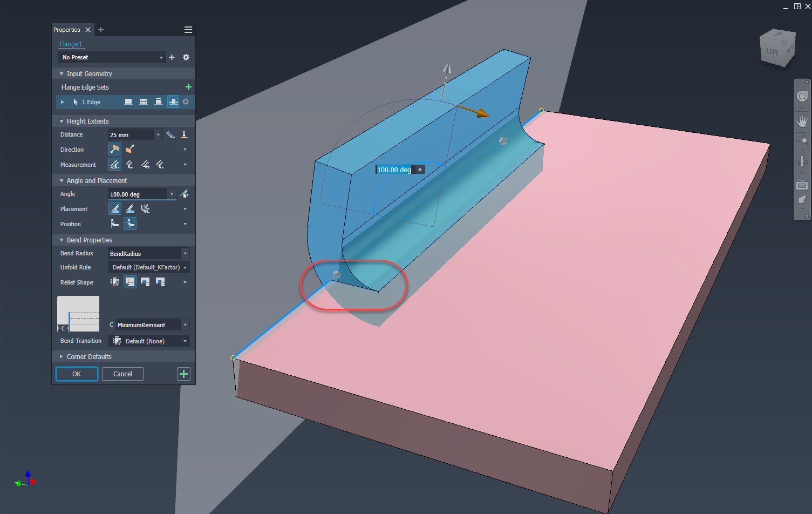This screenshot has height=514, width=812.
Task: Activate the Pan tool in the navigation bar
Action: 802,120
